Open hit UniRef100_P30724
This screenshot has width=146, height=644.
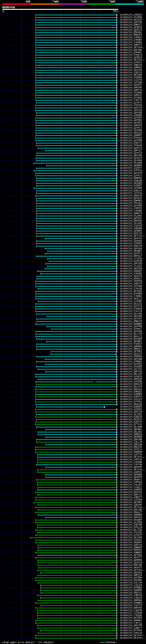[131, 311]
